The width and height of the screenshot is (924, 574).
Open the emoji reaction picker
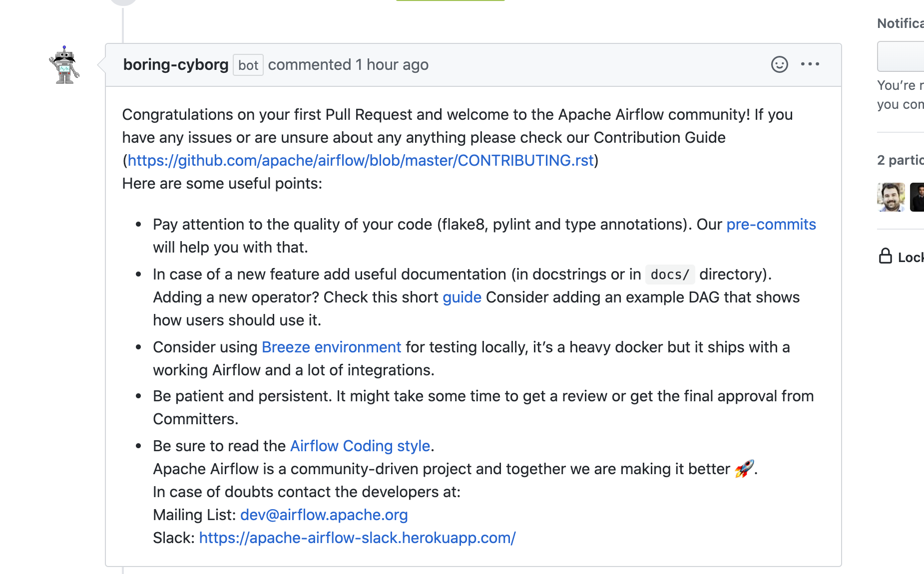tap(779, 64)
